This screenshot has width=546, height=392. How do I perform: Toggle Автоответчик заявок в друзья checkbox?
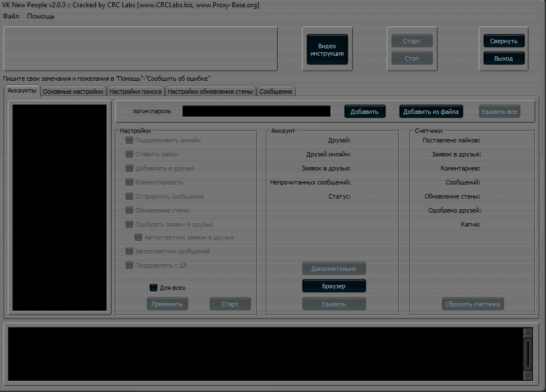pos(138,237)
